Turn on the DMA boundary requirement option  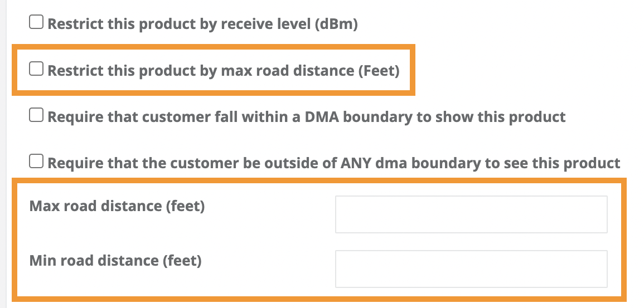36,115
